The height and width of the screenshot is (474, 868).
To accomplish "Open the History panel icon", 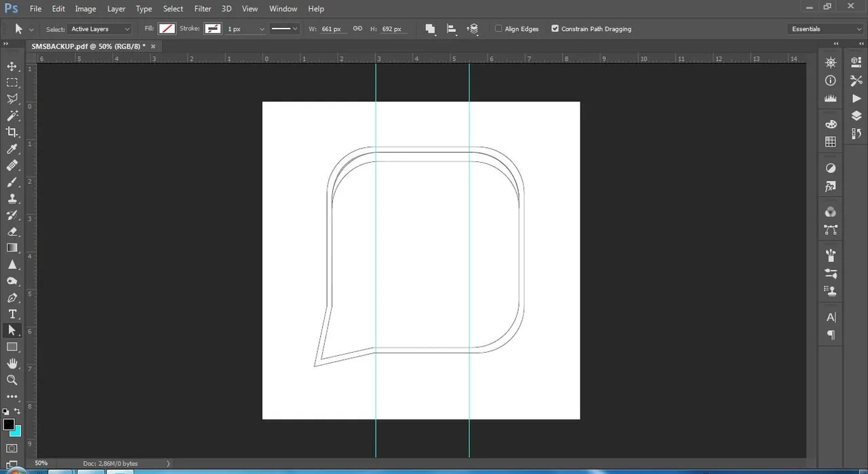I will [856, 134].
